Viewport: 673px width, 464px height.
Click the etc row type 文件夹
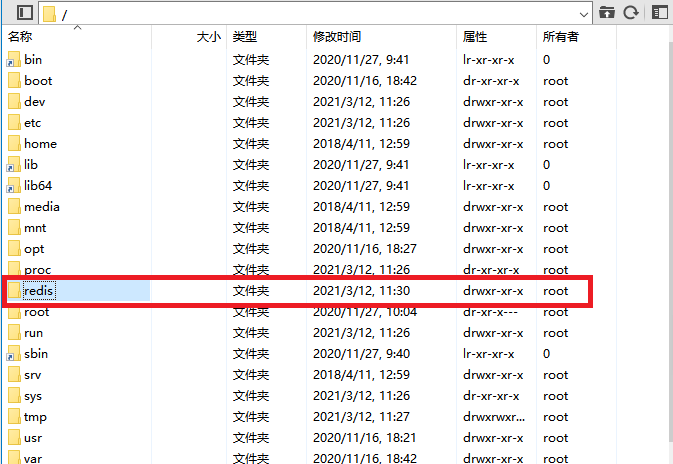tap(251, 123)
